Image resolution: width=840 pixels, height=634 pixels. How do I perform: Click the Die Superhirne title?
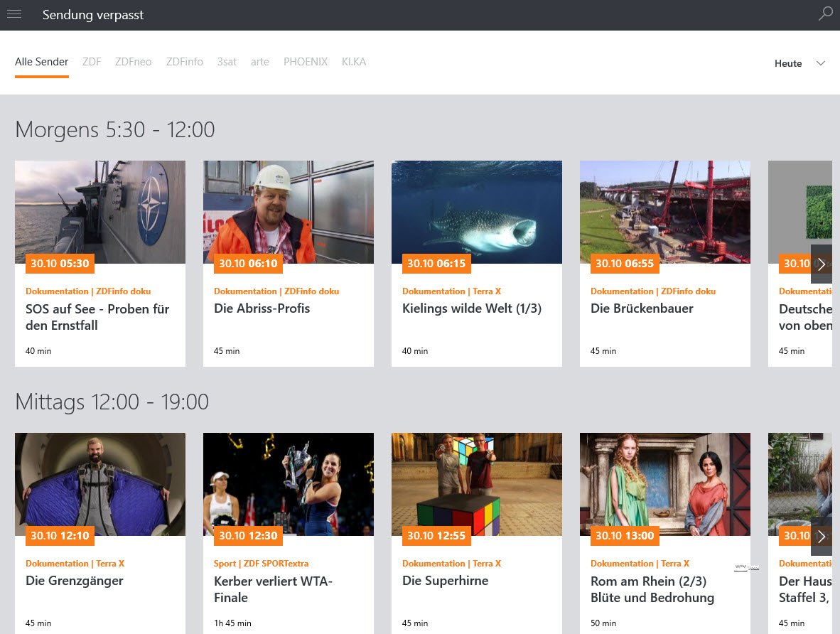click(445, 581)
